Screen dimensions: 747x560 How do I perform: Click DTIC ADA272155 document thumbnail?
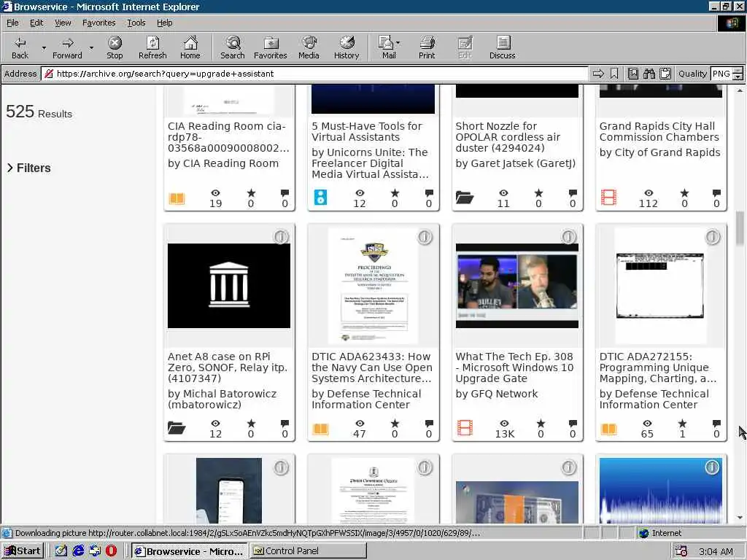click(x=660, y=286)
